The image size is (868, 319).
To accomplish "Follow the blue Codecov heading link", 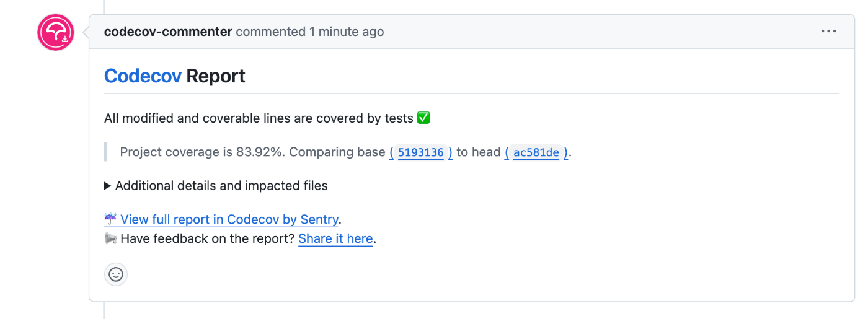I will pyautogui.click(x=143, y=76).
